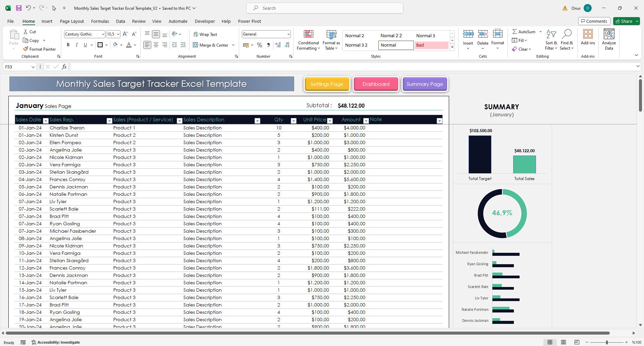The height and width of the screenshot is (346, 644).
Task: Open the Data ribbon tab
Action: pyautogui.click(x=120, y=21)
